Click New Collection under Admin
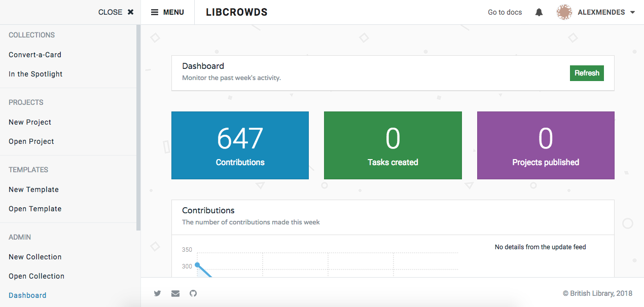 [x=34, y=256]
